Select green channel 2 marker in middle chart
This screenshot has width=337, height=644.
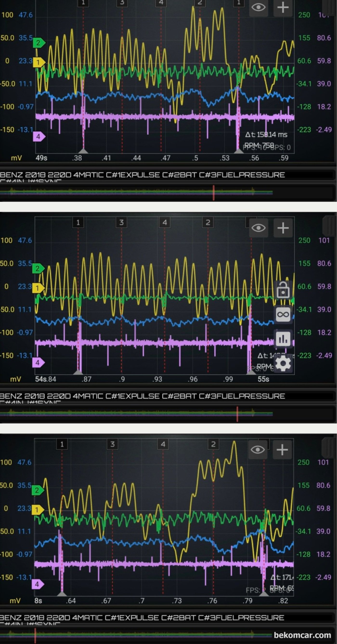click(38, 269)
